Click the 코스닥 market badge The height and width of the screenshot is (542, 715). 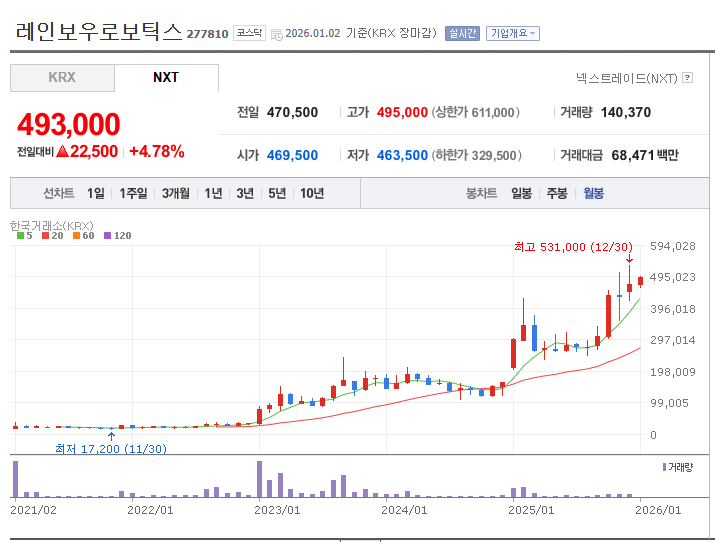[x=249, y=33]
